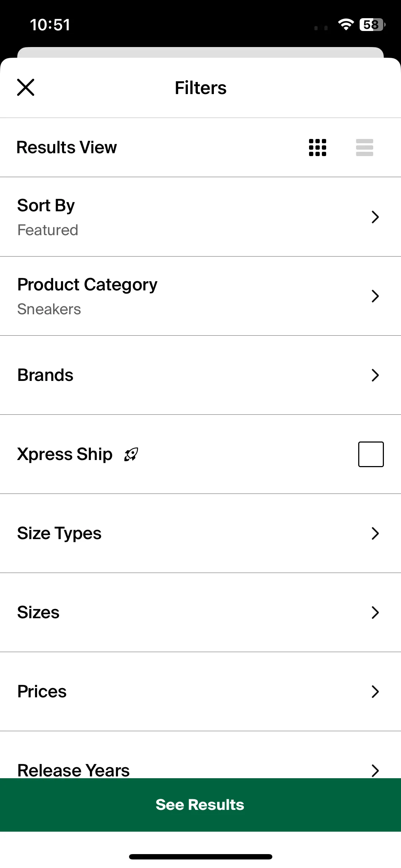
Task: Open Prices filter chevron
Action: pyautogui.click(x=375, y=692)
